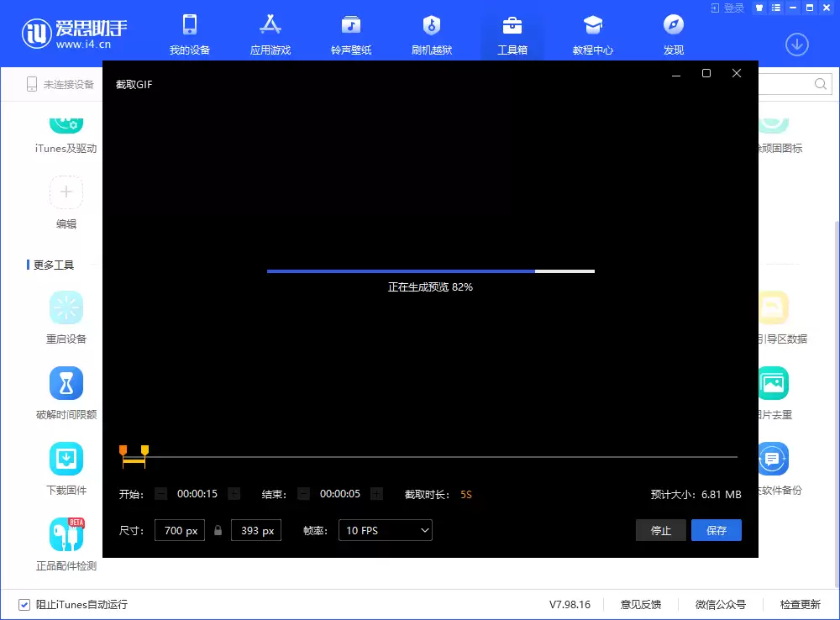This screenshot has height=620, width=840.
Task: Click the 未连接设备 device status
Action: point(60,84)
